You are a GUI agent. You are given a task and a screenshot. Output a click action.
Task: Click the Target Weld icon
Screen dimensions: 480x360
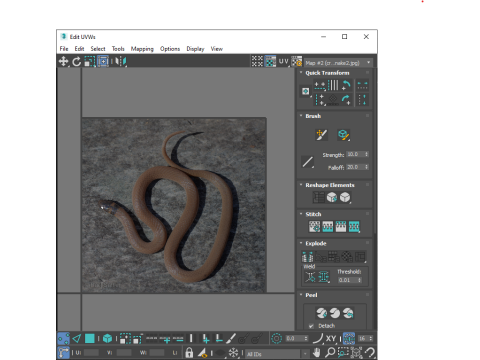click(310, 277)
